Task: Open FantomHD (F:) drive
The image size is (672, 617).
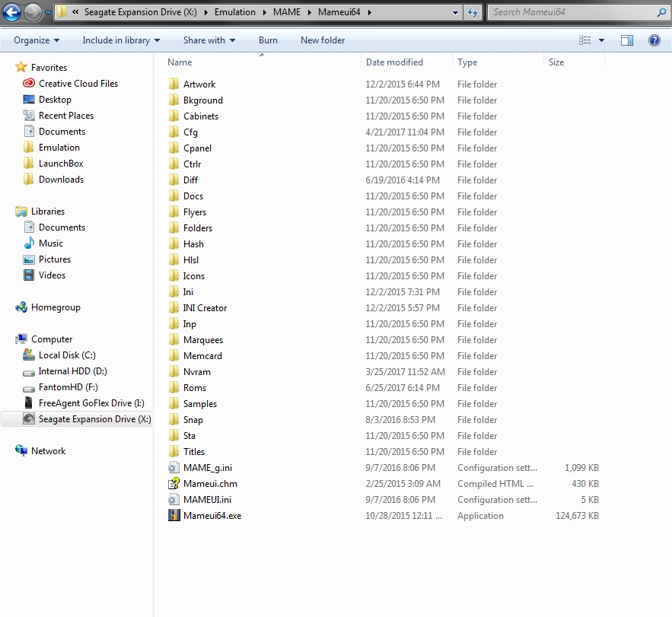Action: click(x=68, y=387)
